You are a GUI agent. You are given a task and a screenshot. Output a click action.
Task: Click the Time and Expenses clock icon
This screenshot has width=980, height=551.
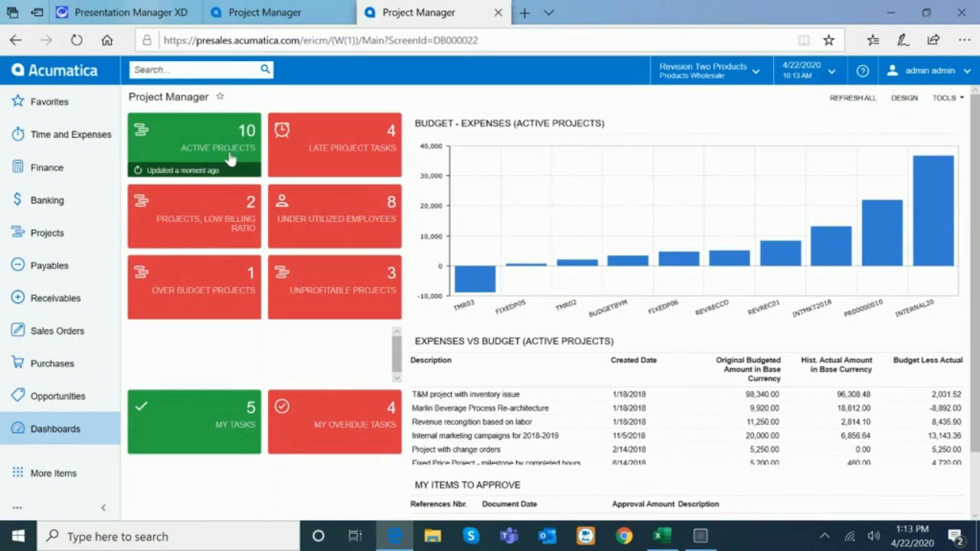18,134
